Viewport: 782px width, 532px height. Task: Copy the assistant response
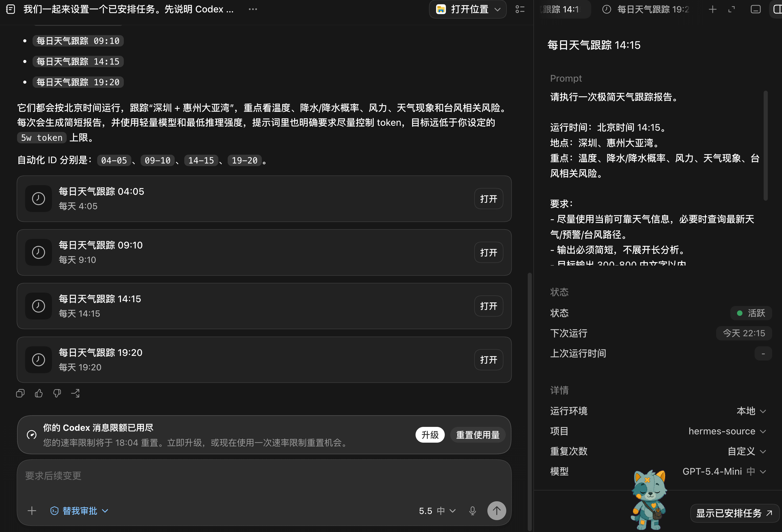coord(20,393)
